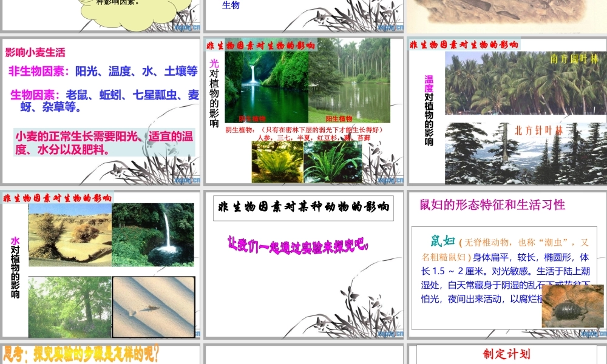The height and width of the screenshot is (364, 607).
Task: Click the sand dune lizard photo
Action: (x=154, y=307)
